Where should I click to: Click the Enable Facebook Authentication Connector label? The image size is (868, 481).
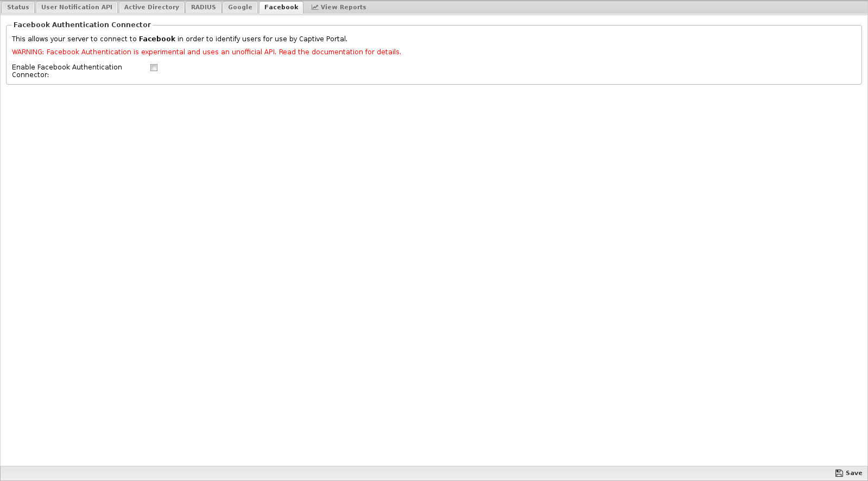click(x=67, y=71)
